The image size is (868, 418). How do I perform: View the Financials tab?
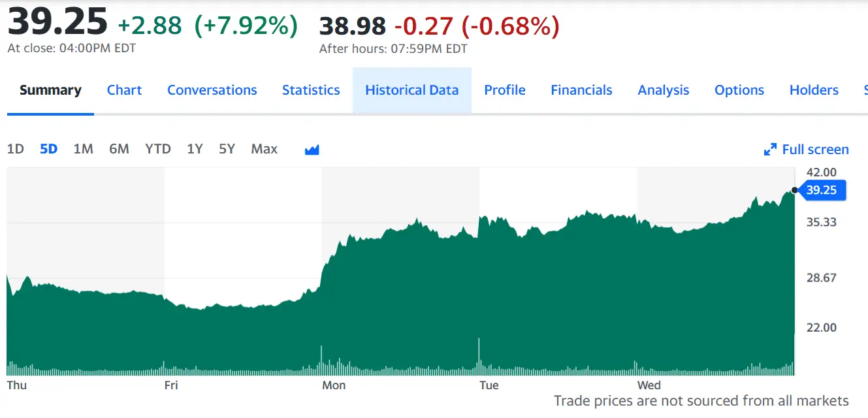pyautogui.click(x=581, y=90)
